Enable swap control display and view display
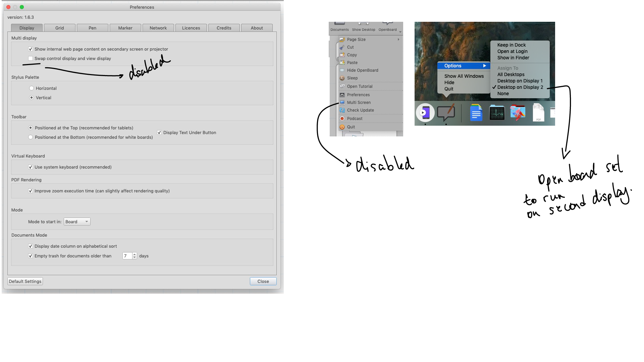Image resolution: width=644 pixels, height=362 pixels. [31, 58]
